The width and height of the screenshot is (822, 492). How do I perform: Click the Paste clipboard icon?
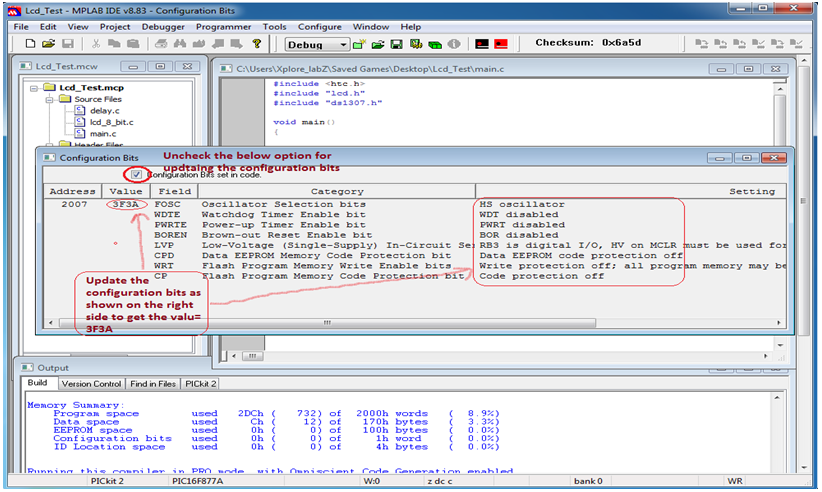point(133,44)
